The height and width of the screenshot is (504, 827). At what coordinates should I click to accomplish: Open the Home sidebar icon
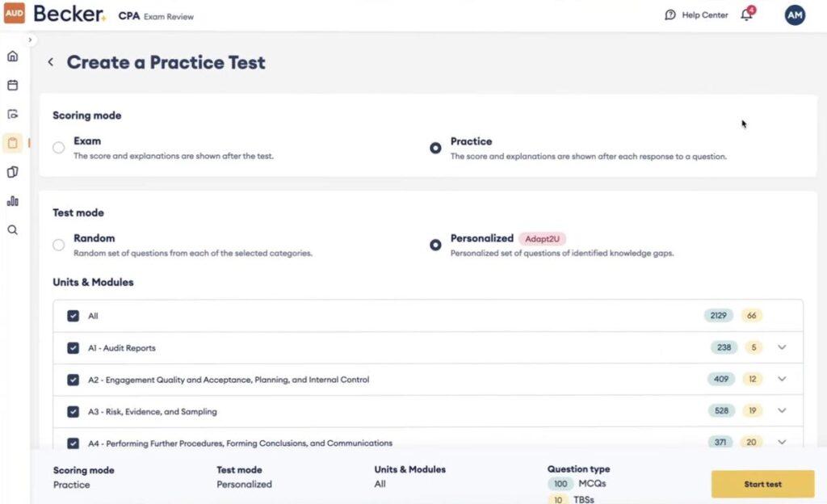(x=12, y=56)
